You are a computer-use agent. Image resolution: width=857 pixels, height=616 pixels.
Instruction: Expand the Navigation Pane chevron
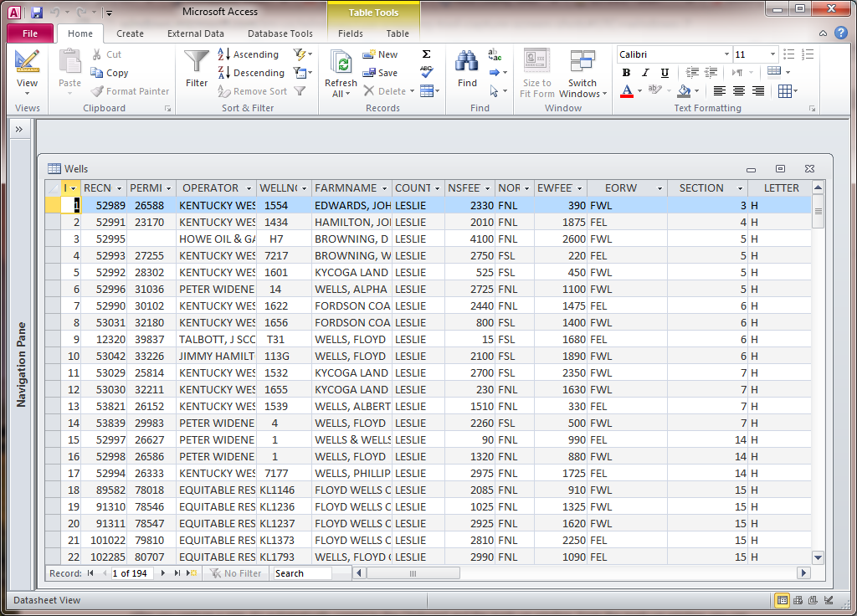[19, 130]
